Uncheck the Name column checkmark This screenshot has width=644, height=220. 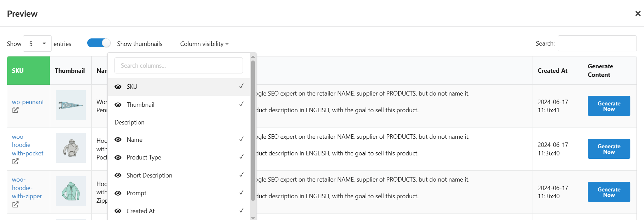click(x=241, y=139)
